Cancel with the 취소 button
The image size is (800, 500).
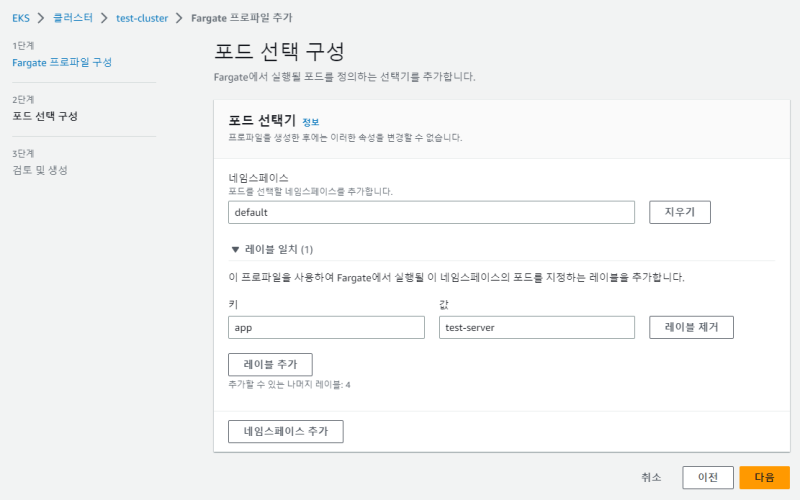point(651,478)
